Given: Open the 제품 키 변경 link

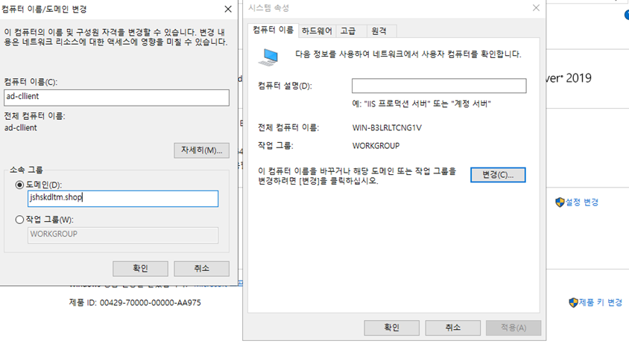Looking at the screenshot, I should tap(601, 302).
